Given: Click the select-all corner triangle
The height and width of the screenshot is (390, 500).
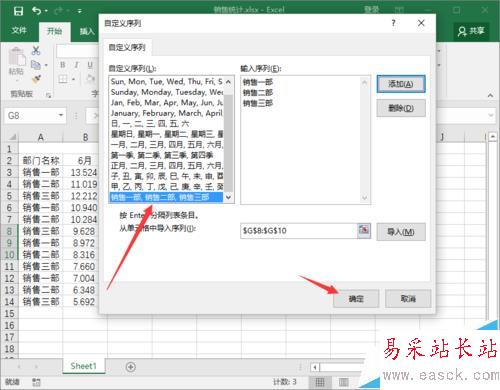Looking at the screenshot, I should pos(12,137).
